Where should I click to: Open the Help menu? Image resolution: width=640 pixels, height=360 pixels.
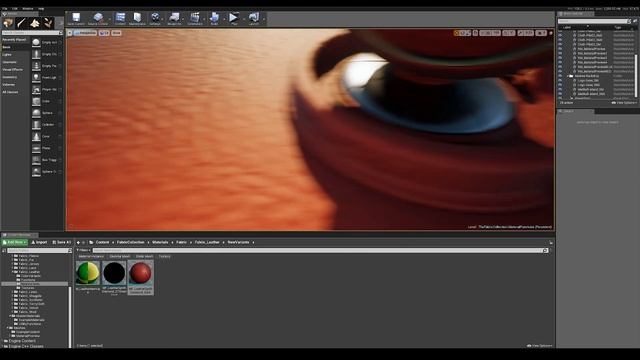coord(41,8)
